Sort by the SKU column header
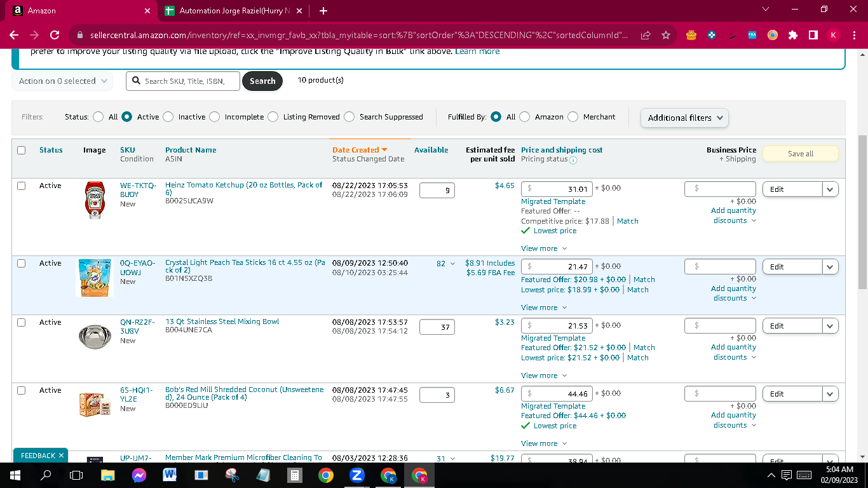868x488 pixels. click(127, 150)
